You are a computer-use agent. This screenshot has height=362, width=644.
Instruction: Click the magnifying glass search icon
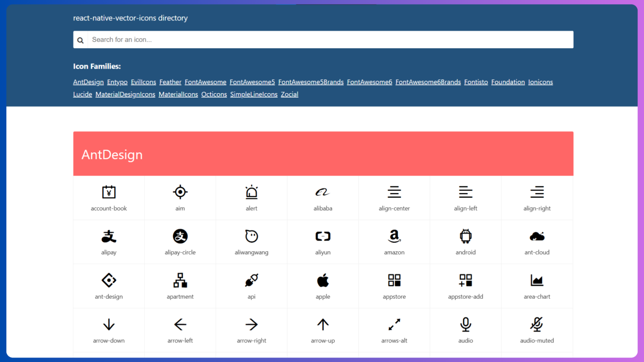[x=80, y=39]
